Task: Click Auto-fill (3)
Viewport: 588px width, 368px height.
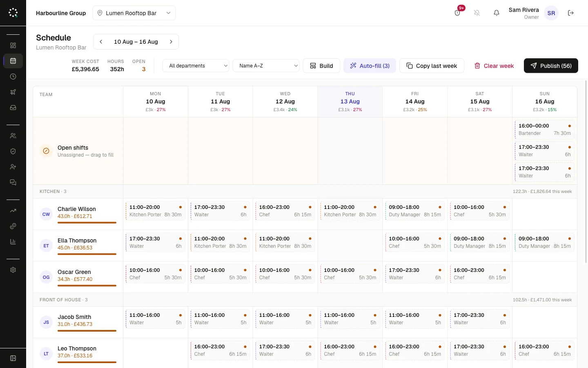Action: point(370,66)
